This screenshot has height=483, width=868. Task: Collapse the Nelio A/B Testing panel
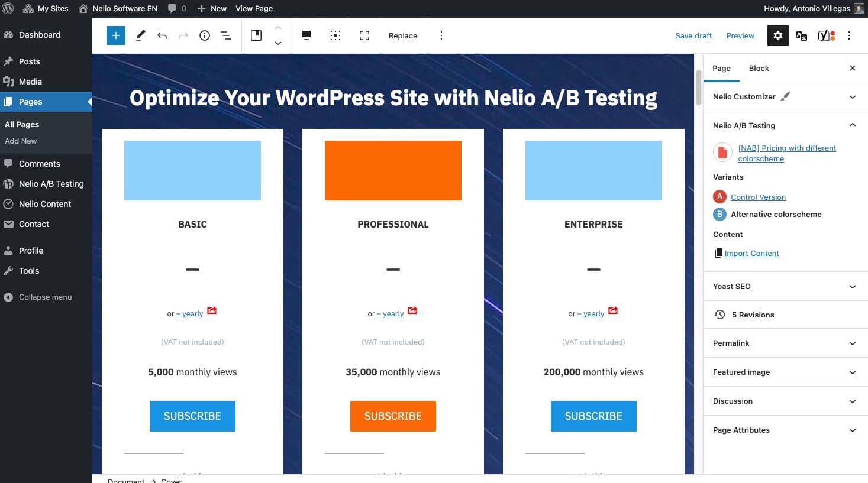786,125
